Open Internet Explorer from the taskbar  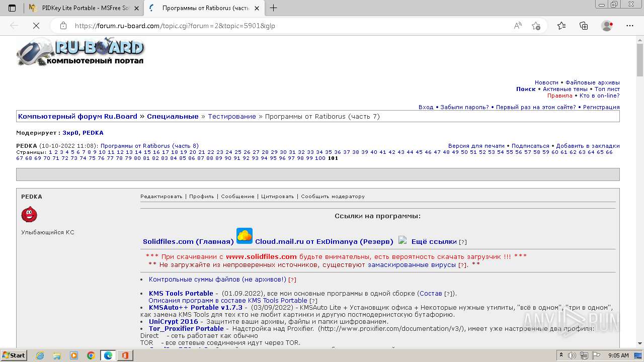point(40,355)
